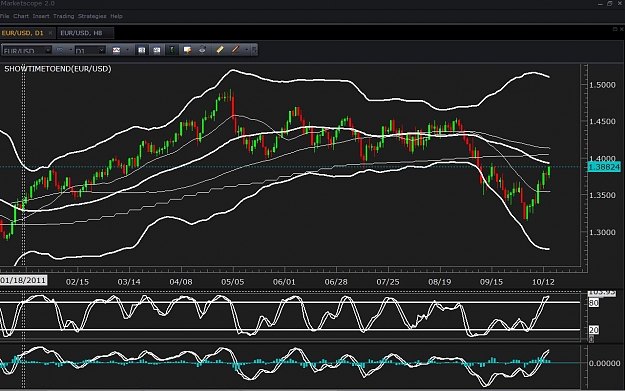Open the Strategies menu
This screenshot has width=625, height=391.
[92, 16]
